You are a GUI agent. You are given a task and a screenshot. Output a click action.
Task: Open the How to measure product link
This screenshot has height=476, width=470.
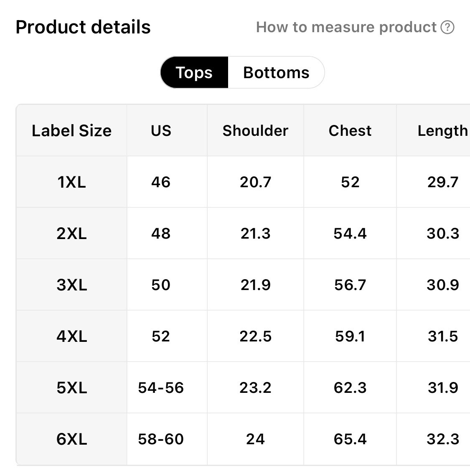pyautogui.click(x=346, y=28)
